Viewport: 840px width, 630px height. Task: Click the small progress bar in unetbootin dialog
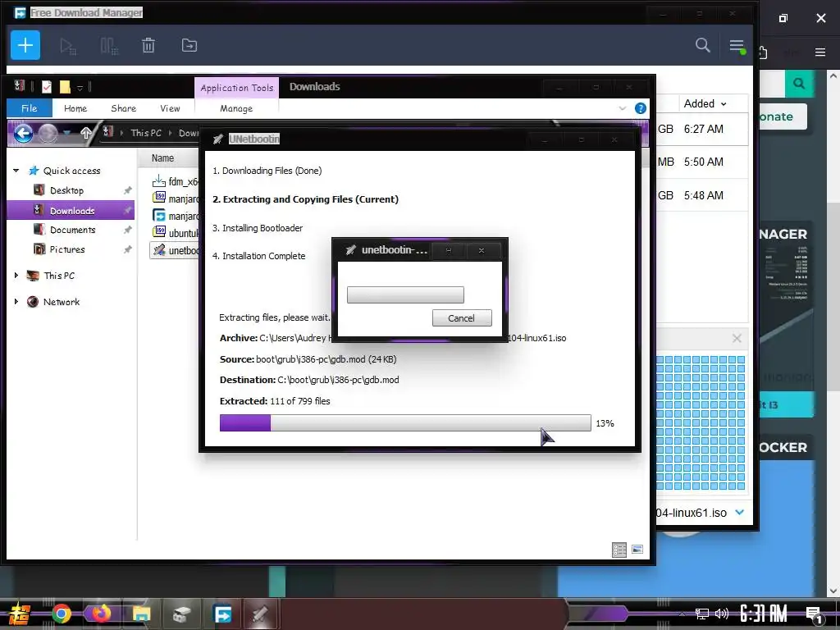click(x=405, y=294)
